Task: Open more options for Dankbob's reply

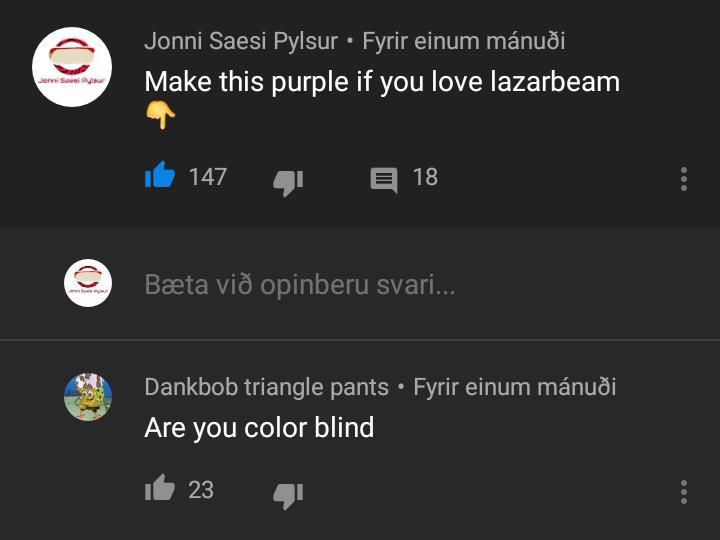Action: (x=684, y=492)
